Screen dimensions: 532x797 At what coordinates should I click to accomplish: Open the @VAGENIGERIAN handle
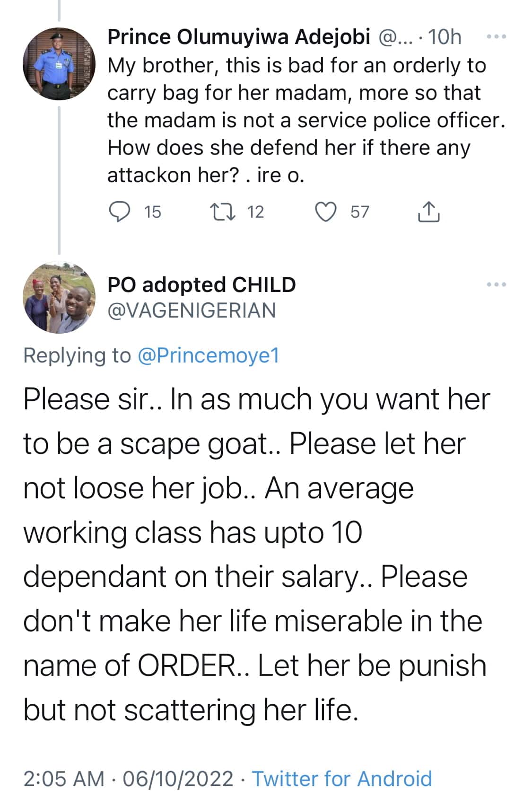point(192,310)
